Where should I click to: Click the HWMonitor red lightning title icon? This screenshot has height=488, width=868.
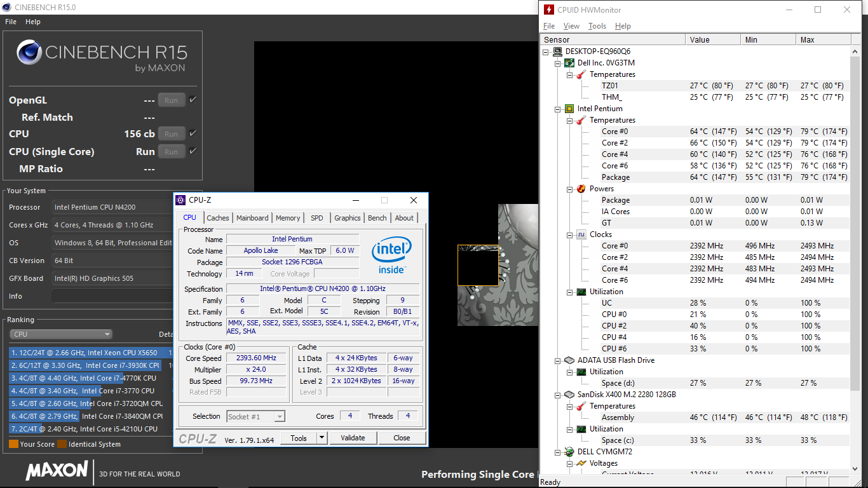[x=548, y=10]
